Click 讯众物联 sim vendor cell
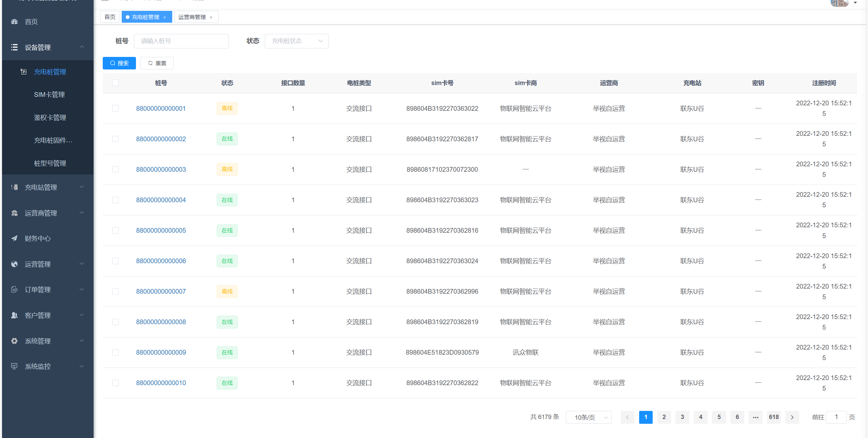868x438 pixels. (526, 352)
